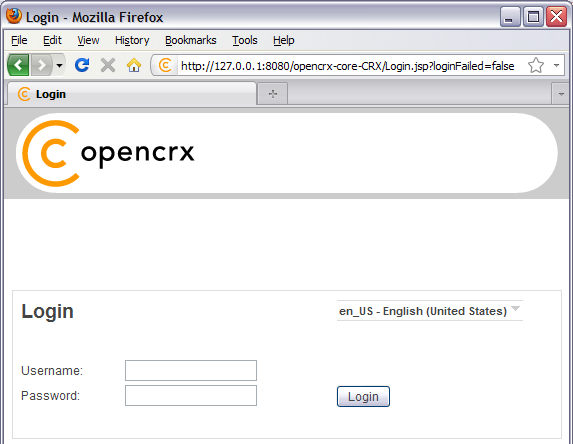This screenshot has width=573, height=444.
Task: Open the navigation history dropdown arrow
Action: 59,66
